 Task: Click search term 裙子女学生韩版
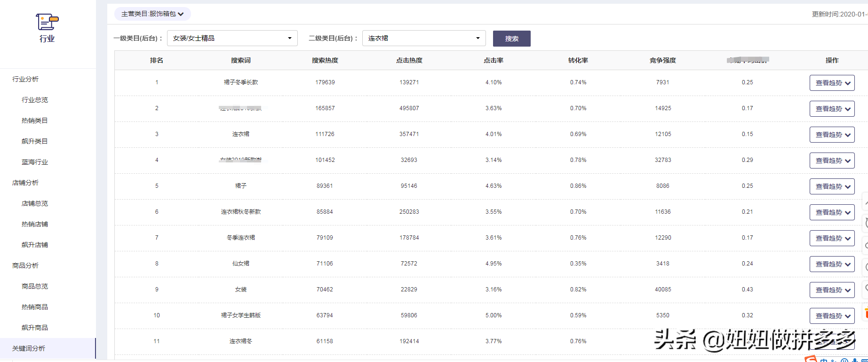[x=241, y=315]
